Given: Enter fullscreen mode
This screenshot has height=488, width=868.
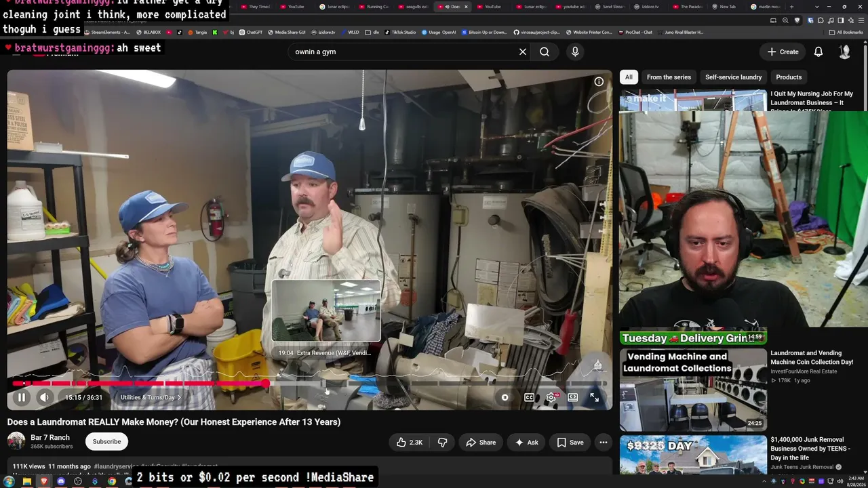Looking at the screenshot, I should click(x=595, y=398).
